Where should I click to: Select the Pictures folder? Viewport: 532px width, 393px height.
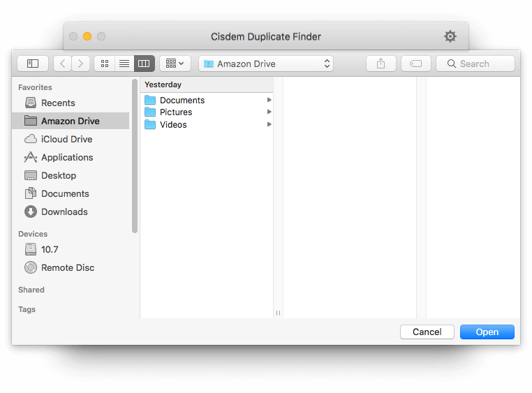pos(207,112)
